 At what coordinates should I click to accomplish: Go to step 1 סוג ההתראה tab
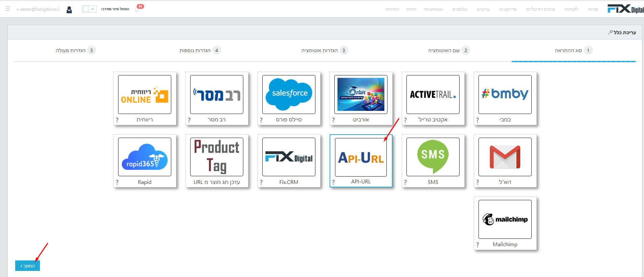click(574, 50)
